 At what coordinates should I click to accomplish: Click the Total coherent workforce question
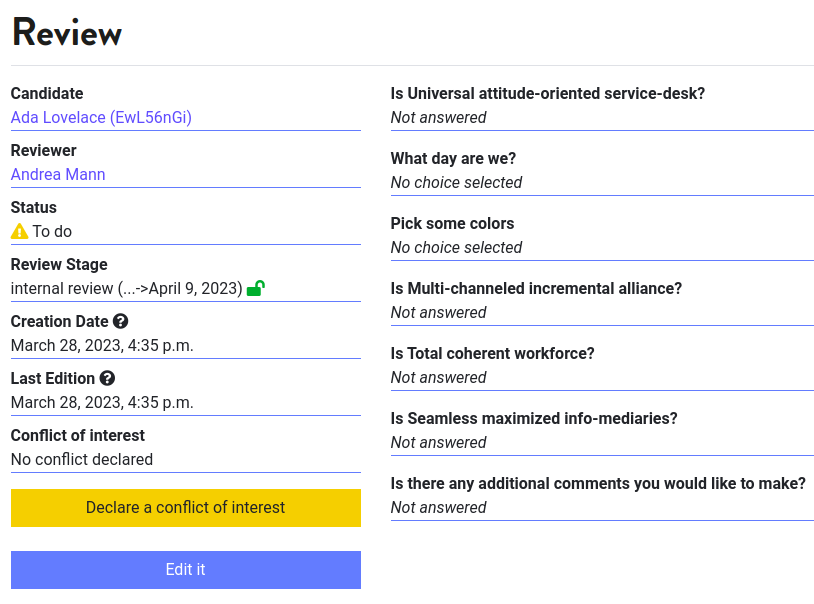(492, 353)
